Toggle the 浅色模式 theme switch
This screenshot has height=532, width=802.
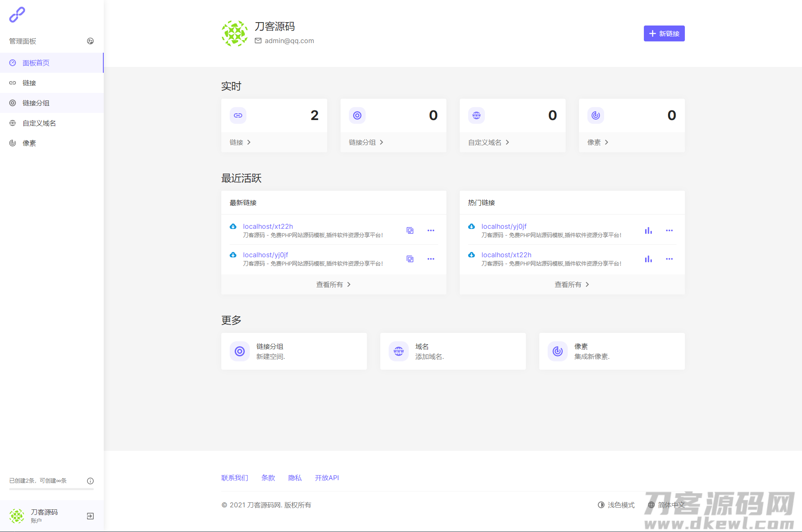[616, 505]
